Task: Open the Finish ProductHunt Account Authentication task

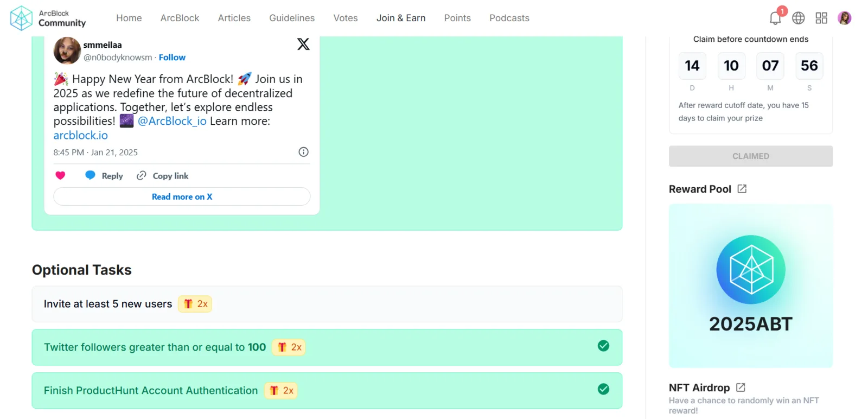Action: pos(327,391)
